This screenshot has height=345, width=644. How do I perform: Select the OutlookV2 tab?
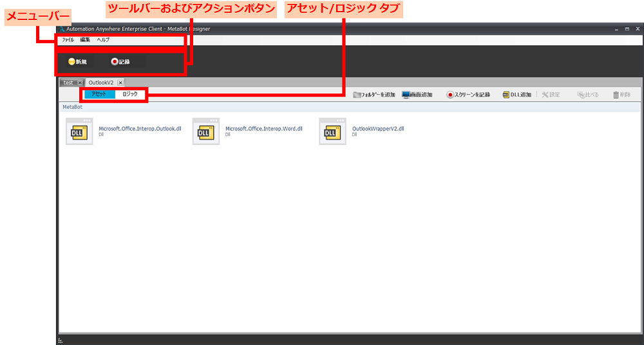[101, 83]
